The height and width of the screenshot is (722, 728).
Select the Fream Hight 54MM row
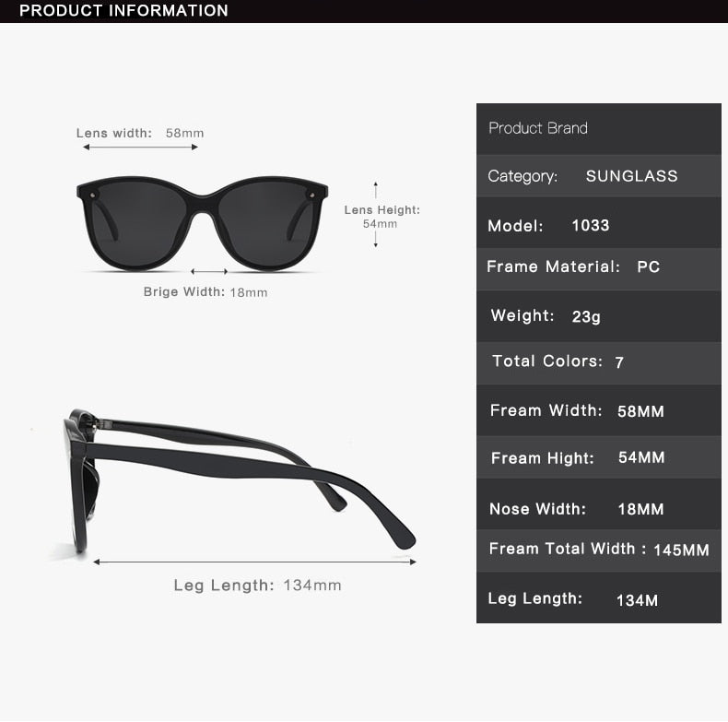pyautogui.click(x=598, y=457)
